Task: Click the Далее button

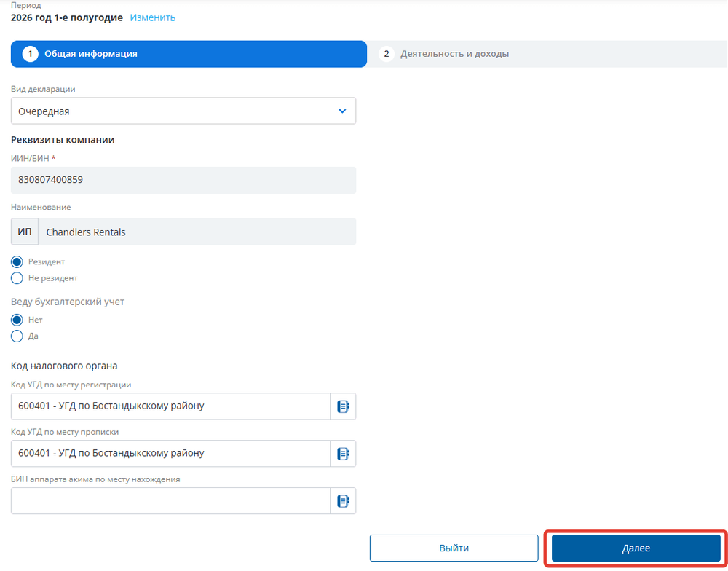Action: [x=636, y=548]
